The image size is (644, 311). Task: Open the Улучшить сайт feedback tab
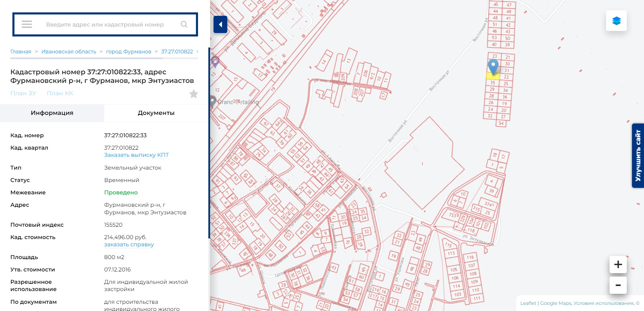point(638,155)
